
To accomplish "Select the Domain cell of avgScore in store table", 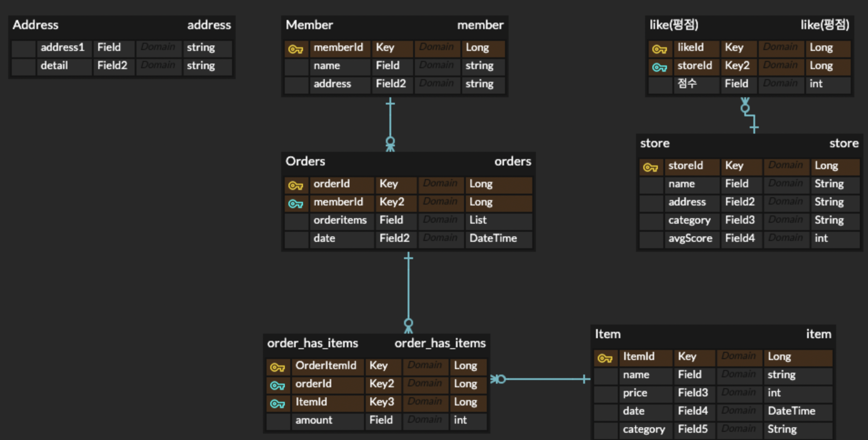I will coord(786,238).
